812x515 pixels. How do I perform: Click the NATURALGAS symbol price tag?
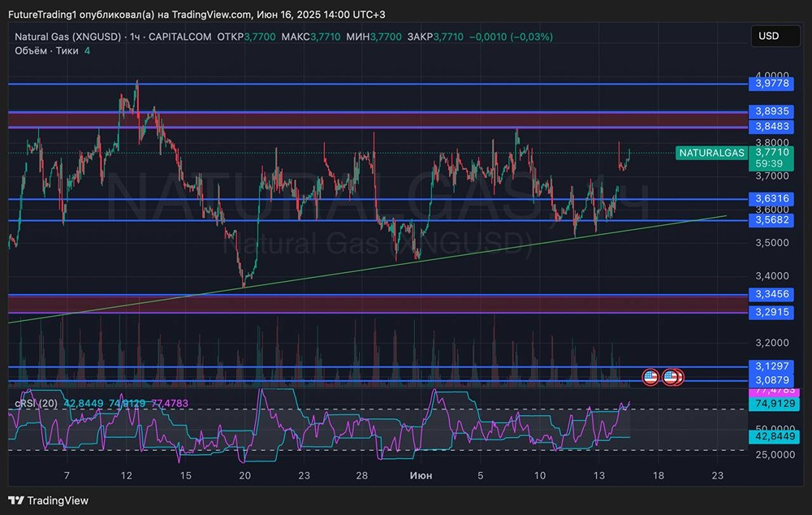tap(711, 153)
